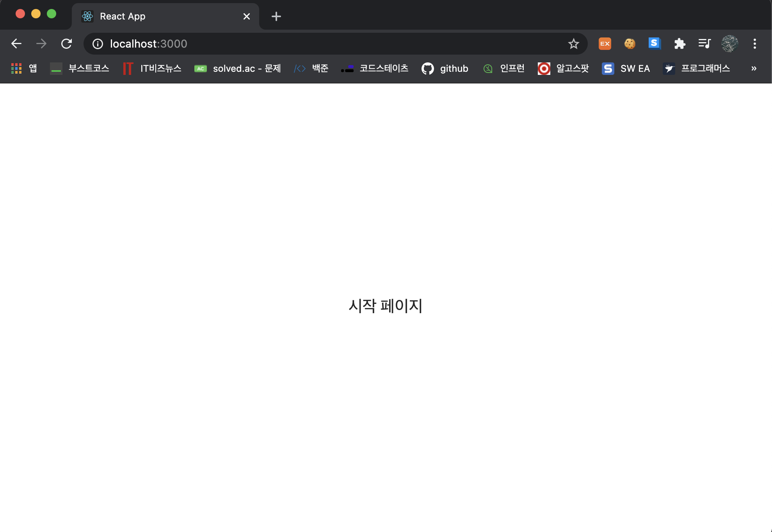Open the Extensions puzzle menu
Viewport: 772px width, 532px height.
(x=680, y=44)
